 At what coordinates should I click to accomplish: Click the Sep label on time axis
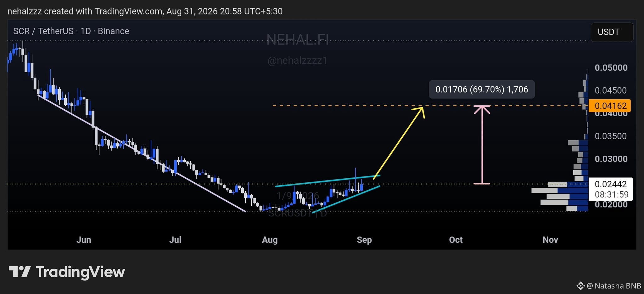pyautogui.click(x=364, y=240)
